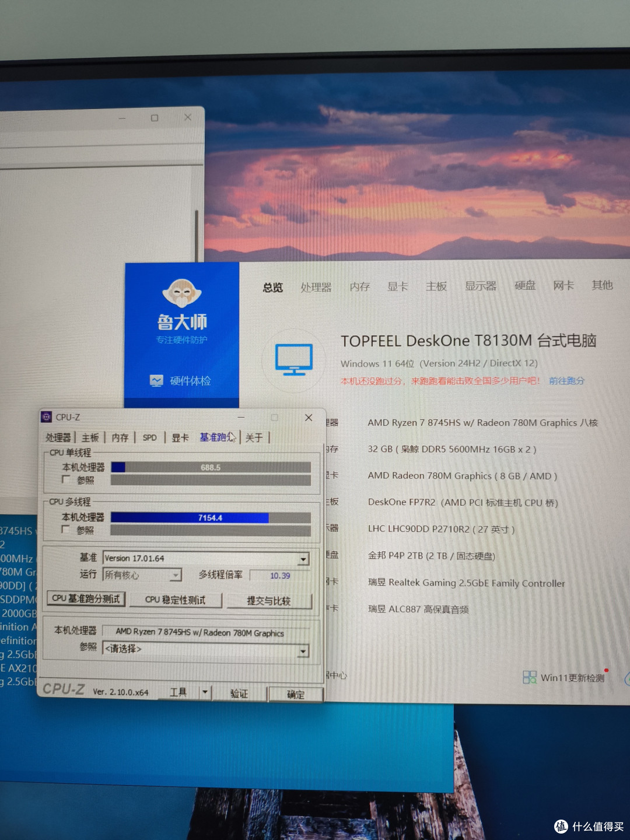Open Ludashi 网卡 tab

tap(563, 285)
